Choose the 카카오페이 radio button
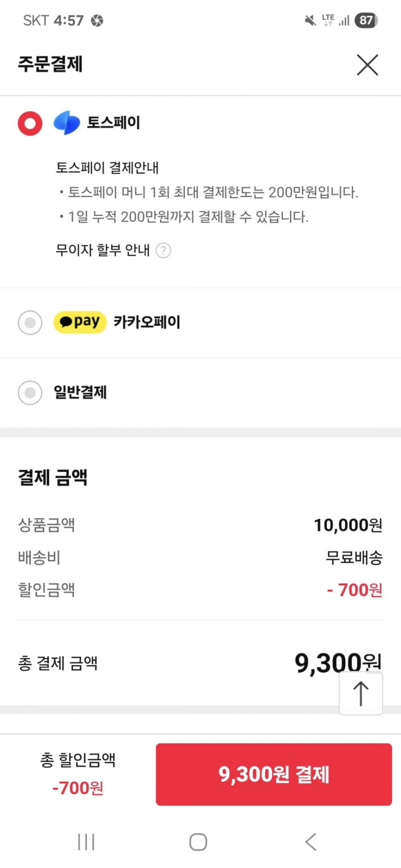Image resolution: width=401 pixels, height=868 pixels. coord(30,322)
